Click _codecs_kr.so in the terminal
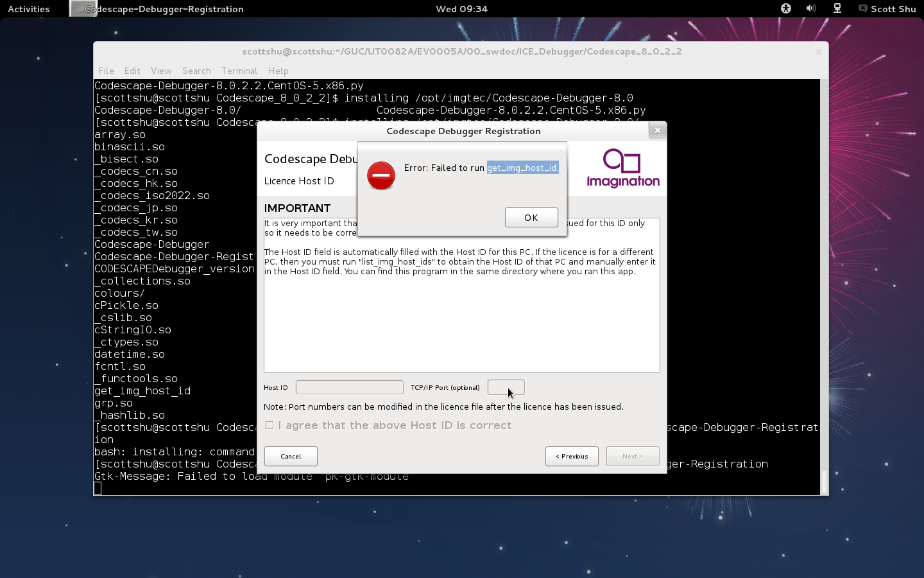Image resolution: width=924 pixels, height=578 pixels. (136, 220)
